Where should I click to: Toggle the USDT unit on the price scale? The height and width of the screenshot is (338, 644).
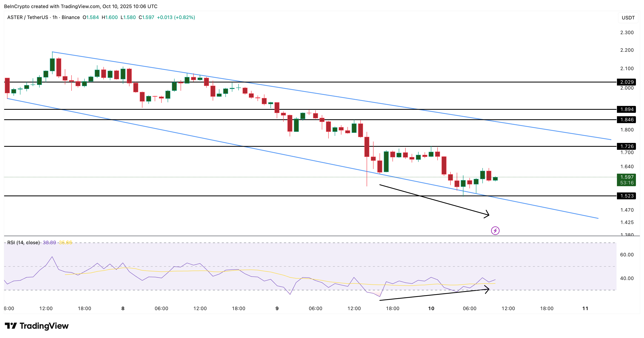[x=628, y=18]
